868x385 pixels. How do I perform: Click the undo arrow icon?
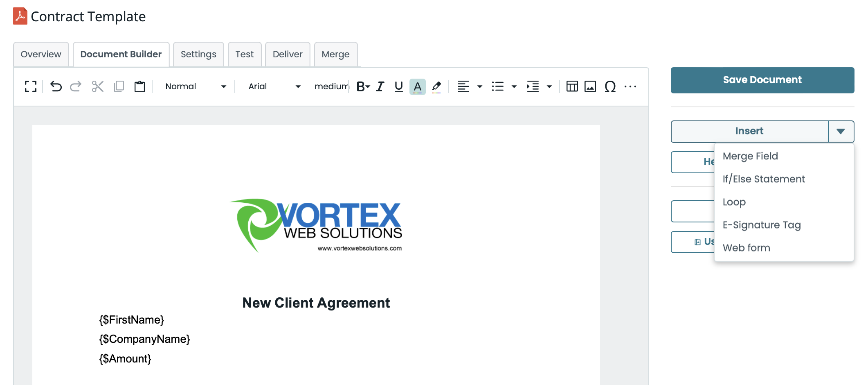pos(56,86)
